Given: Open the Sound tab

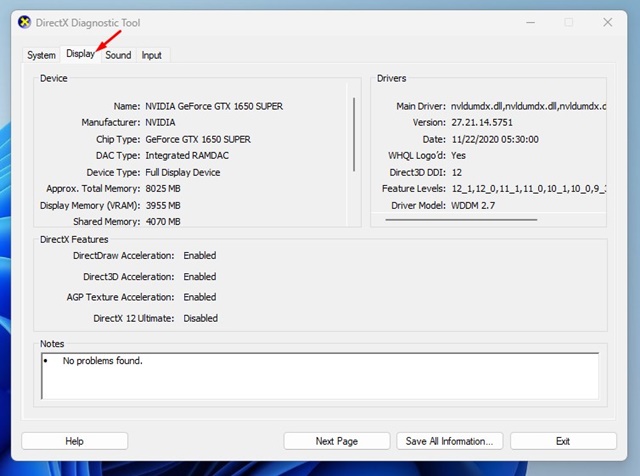Looking at the screenshot, I should (x=118, y=55).
